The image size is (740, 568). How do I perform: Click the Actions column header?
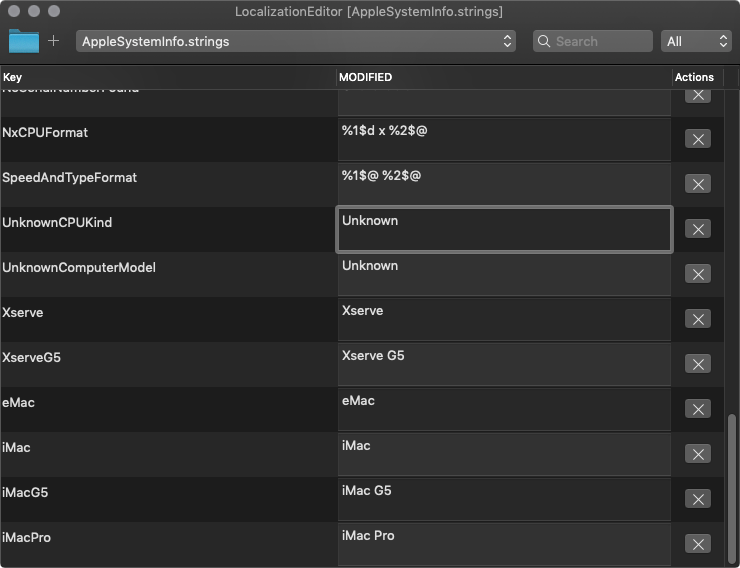[x=698, y=77]
